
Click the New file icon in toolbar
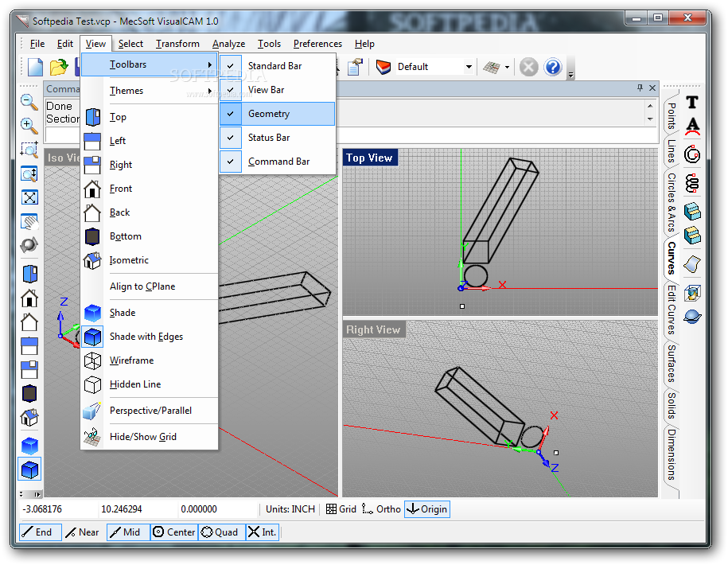(35, 67)
